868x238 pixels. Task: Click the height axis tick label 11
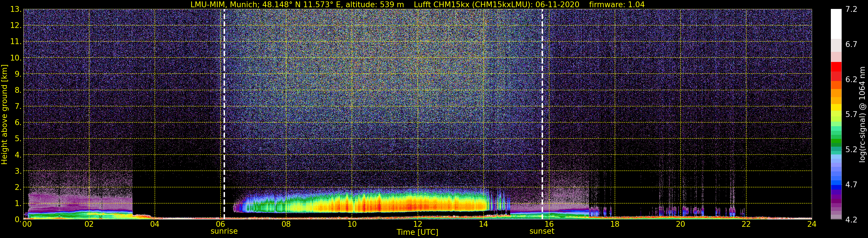click(x=16, y=42)
